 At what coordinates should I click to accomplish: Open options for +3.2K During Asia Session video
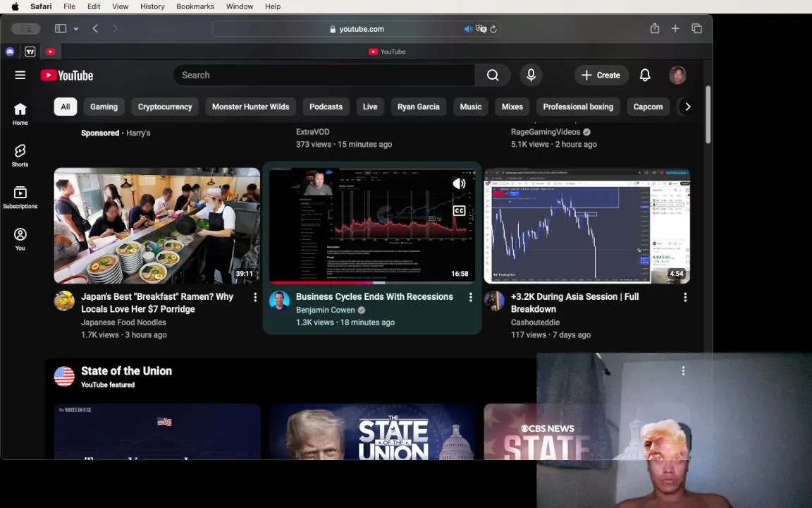point(685,297)
